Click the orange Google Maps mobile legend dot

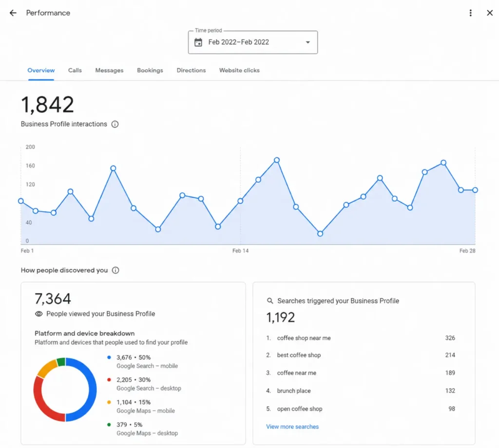(x=109, y=402)
